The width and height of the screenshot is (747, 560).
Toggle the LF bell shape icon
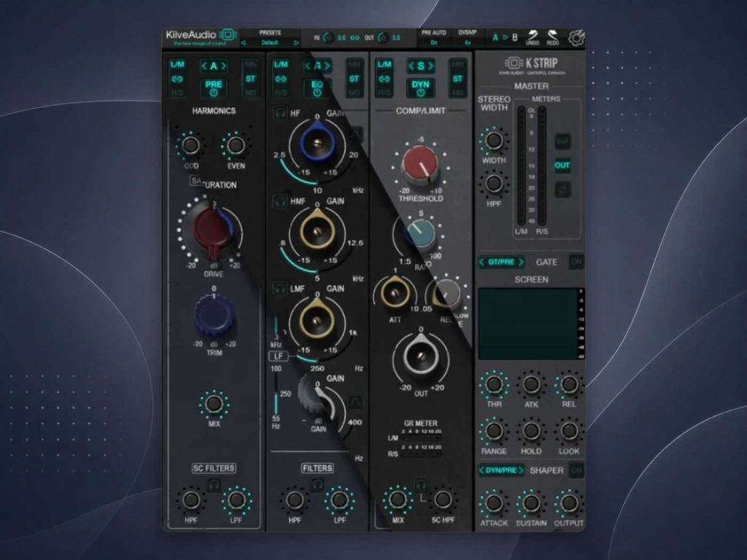[355, 402]
